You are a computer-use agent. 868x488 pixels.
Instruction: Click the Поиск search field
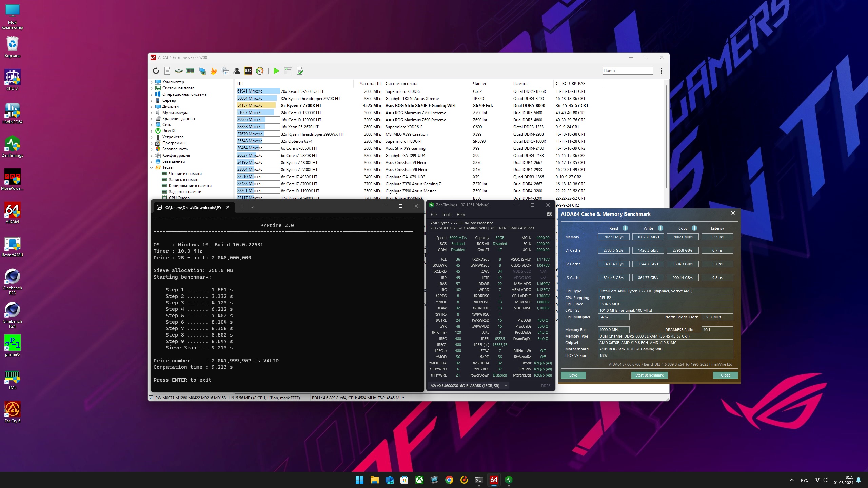pos(627,70)
